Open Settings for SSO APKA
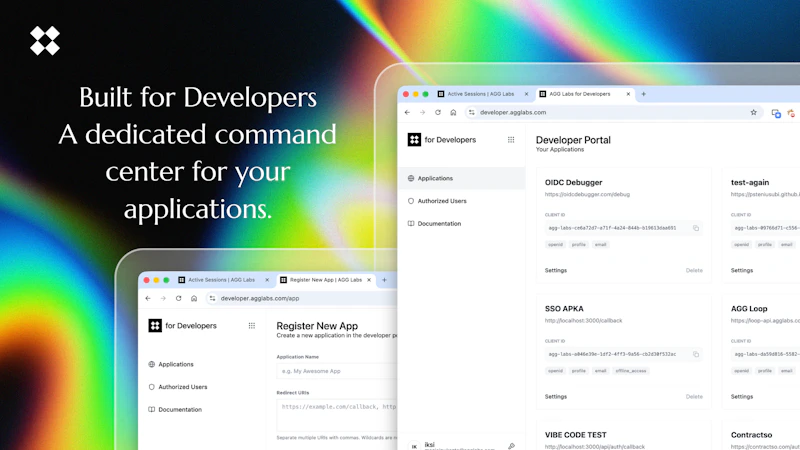Image resolution: width=800 pixels, height=450 pixels. (x=556, y=396)
